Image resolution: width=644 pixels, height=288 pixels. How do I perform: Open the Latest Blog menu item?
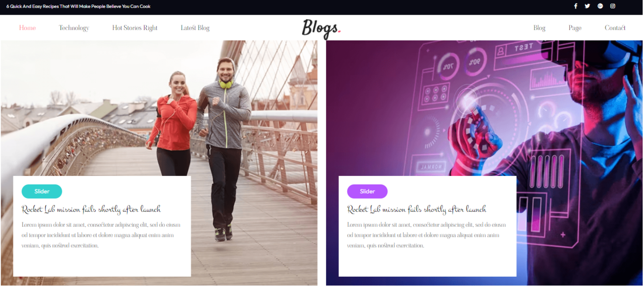click(x=195, y=28)
